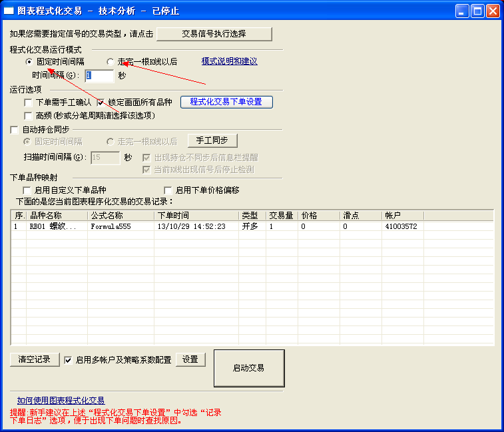Toggle 自动持仓同步 checkbox
Image resolution: width=504 pixels, height=432 pixels.
click(15, 130)
